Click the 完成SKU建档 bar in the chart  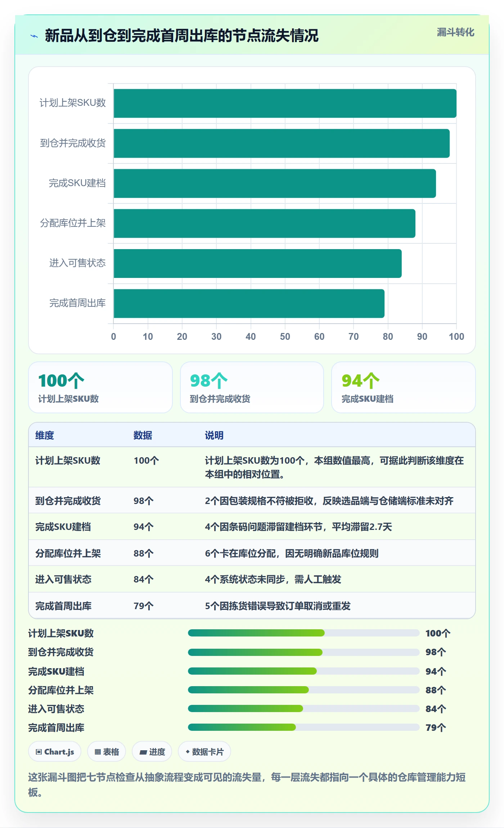(x=275, y=183)
